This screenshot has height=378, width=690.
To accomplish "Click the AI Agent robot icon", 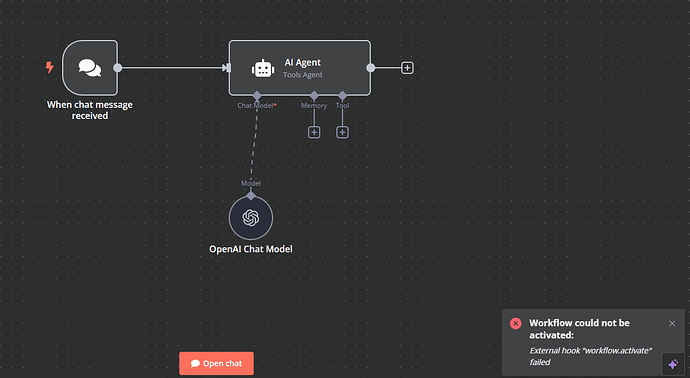I will pos(263,68).
